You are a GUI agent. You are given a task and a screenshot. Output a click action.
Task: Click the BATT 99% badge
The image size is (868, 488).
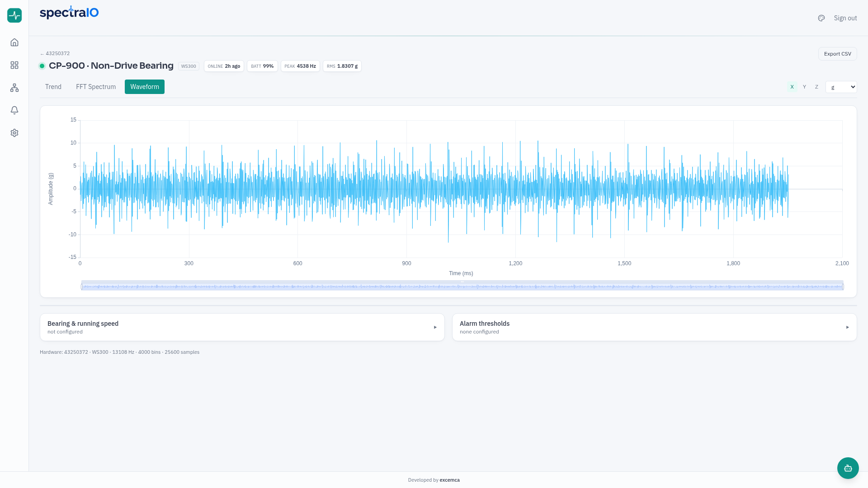click(262, 66)
